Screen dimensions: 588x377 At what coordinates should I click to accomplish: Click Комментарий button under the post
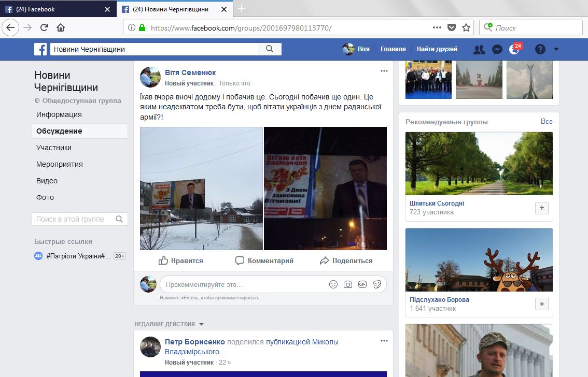point(264,260)
